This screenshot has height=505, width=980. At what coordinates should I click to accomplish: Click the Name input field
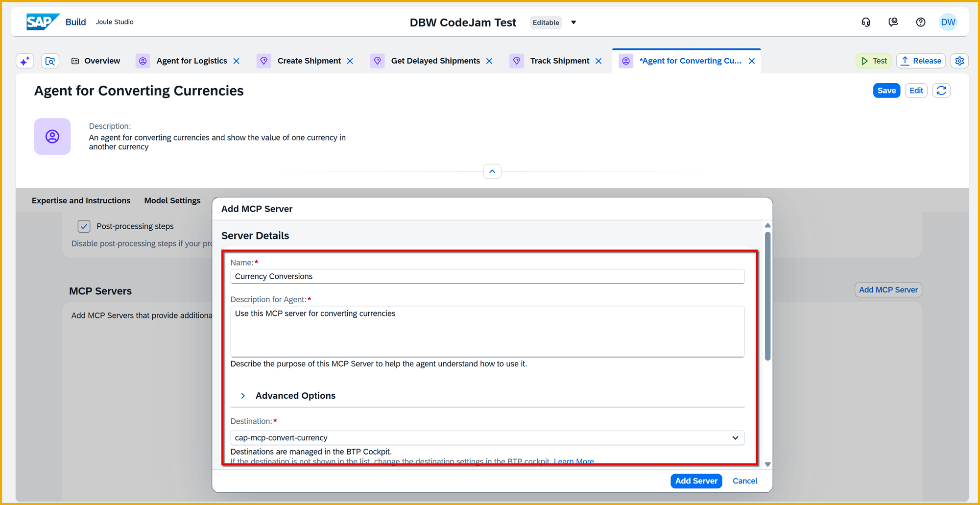coord(487,276)
